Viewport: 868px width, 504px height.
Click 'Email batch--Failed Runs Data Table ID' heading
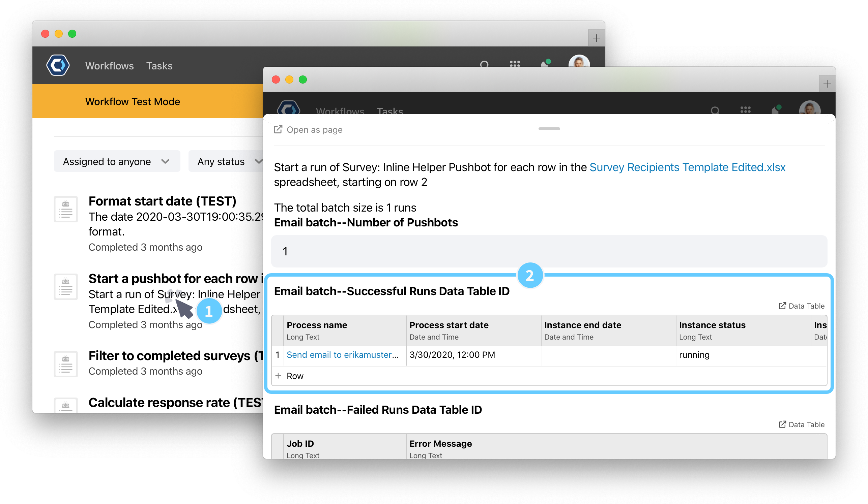tap(378, 409)
